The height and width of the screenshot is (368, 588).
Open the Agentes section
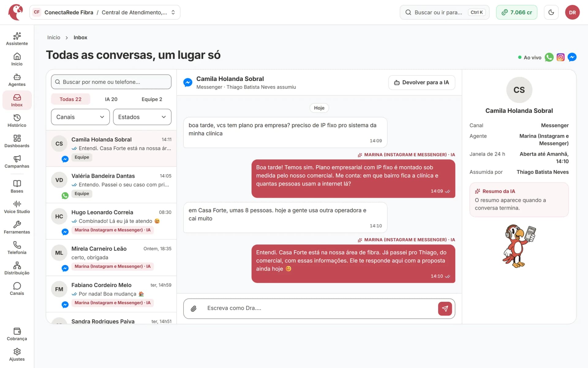(x=17, y=80)
